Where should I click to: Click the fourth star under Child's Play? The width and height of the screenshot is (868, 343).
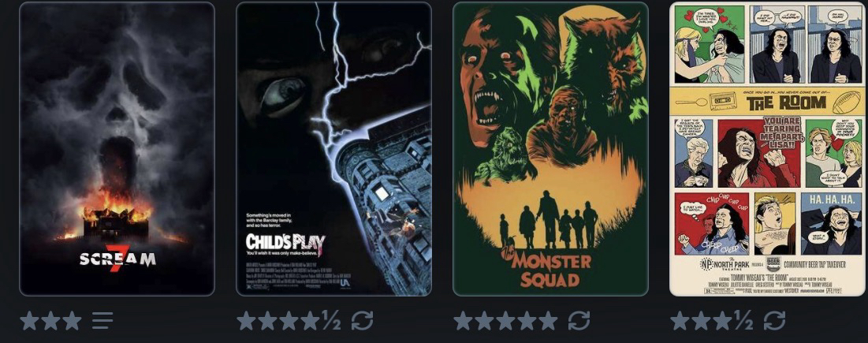tap(311, 321)
